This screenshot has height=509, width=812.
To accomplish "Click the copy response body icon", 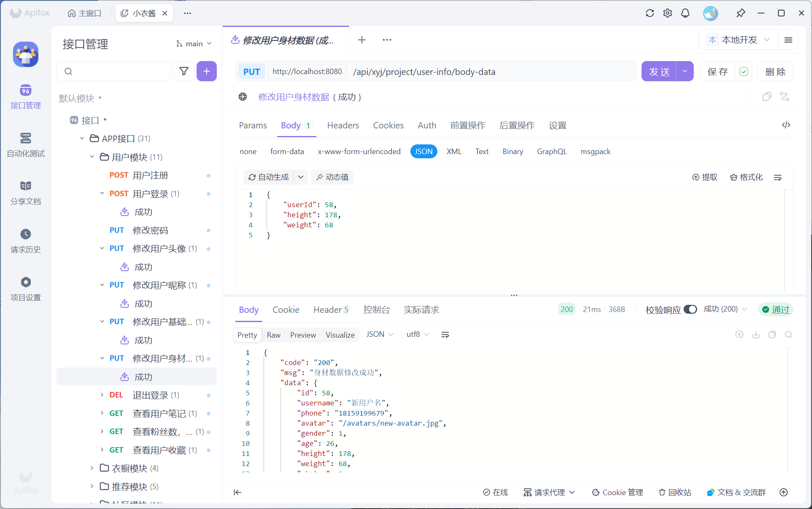I will 772,335.
